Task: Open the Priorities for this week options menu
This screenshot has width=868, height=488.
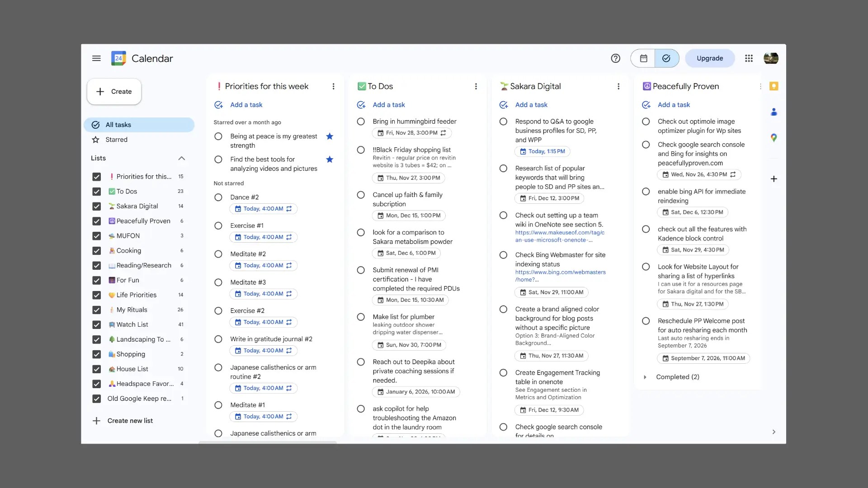Action: [334, 86]
